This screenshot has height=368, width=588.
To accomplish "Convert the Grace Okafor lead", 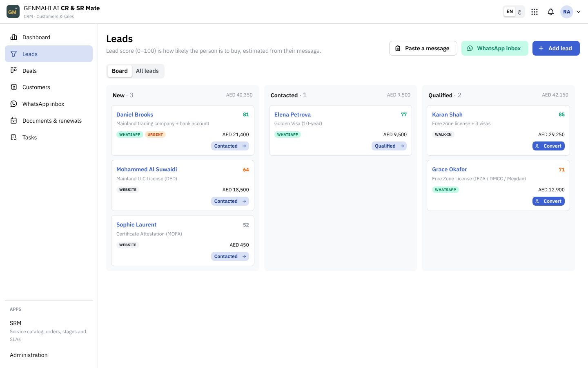I will (548, 201).
